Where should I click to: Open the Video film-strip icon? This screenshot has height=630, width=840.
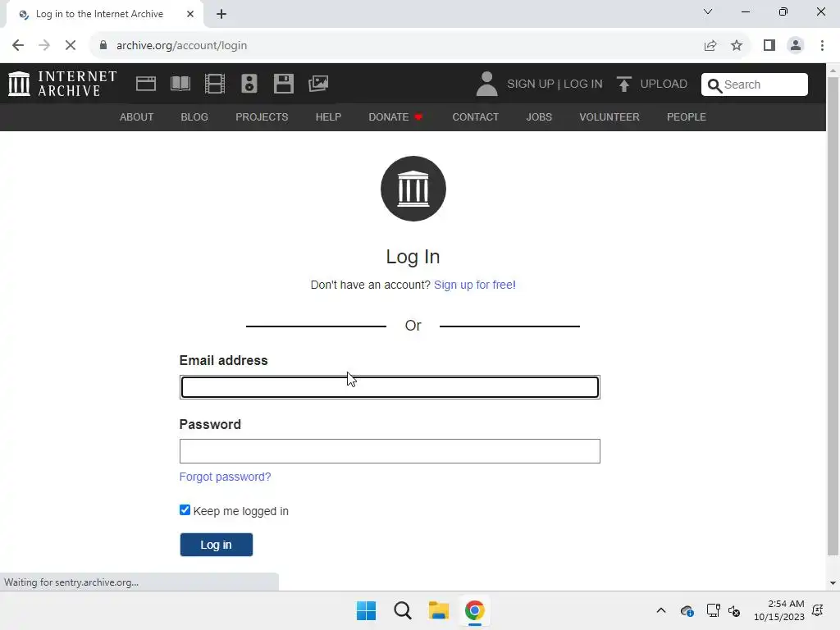point(215,84)
